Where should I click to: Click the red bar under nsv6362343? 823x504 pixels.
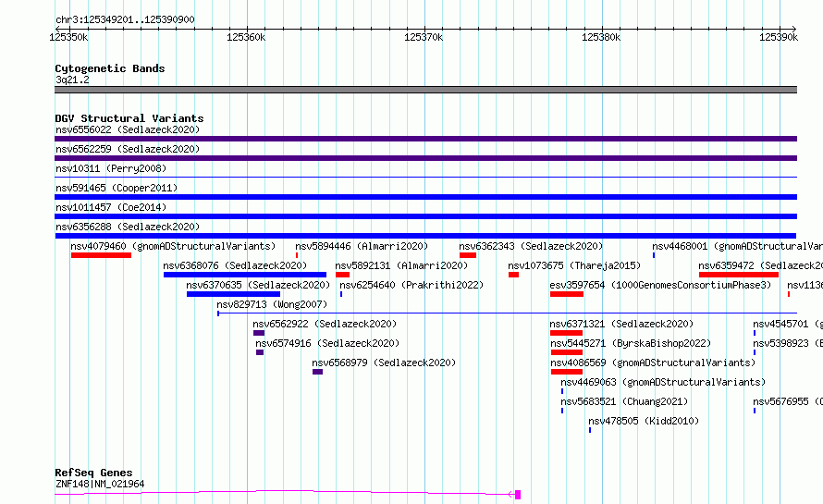[x=468, y=255]
